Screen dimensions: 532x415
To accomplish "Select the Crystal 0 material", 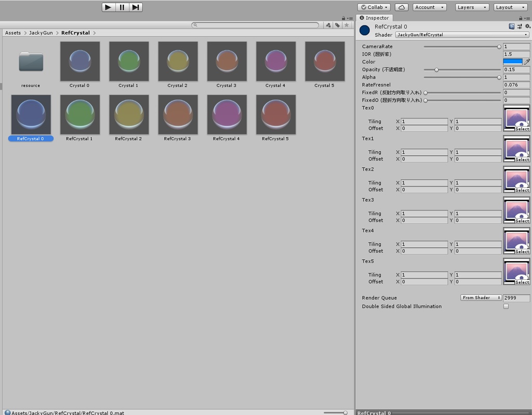I will [79, 64].
